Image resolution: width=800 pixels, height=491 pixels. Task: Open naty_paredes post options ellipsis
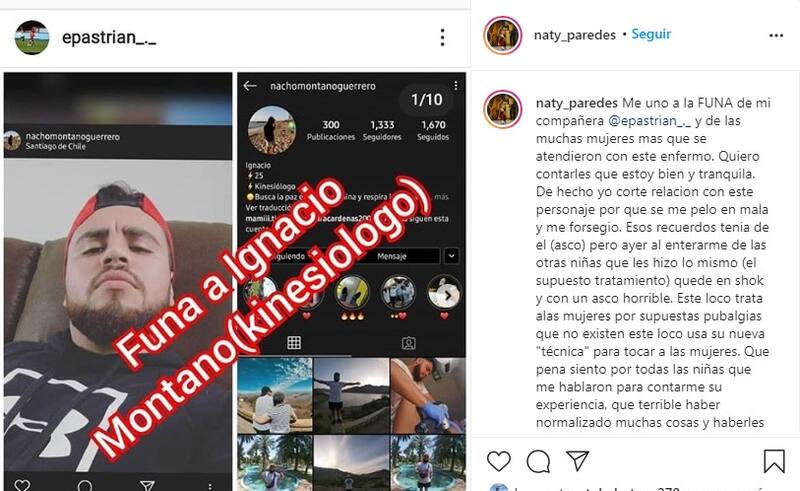point(776,35)
